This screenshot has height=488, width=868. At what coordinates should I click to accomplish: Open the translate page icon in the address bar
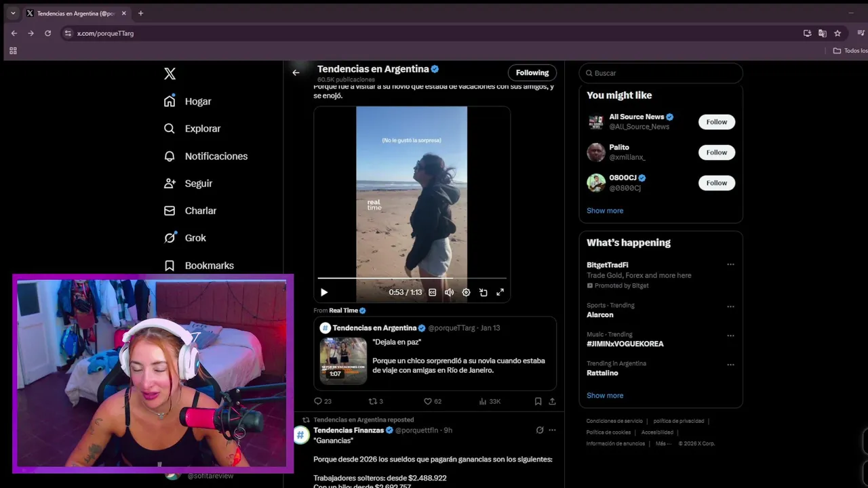point(822,33)
